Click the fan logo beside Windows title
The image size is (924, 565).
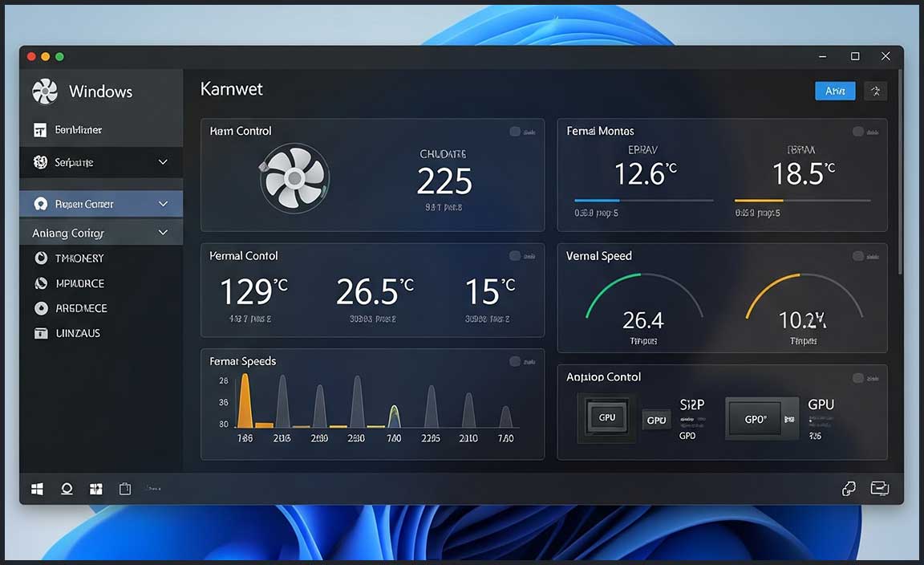pos(45,91)
